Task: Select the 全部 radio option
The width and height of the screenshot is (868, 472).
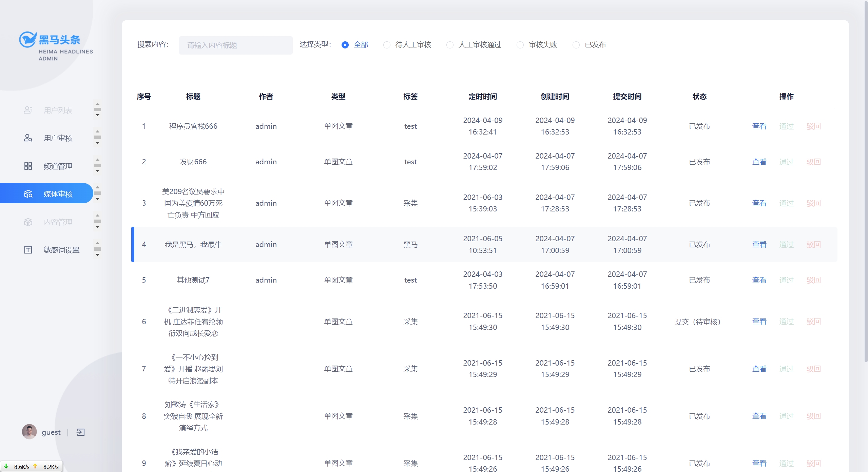Action: click(345, 45)
